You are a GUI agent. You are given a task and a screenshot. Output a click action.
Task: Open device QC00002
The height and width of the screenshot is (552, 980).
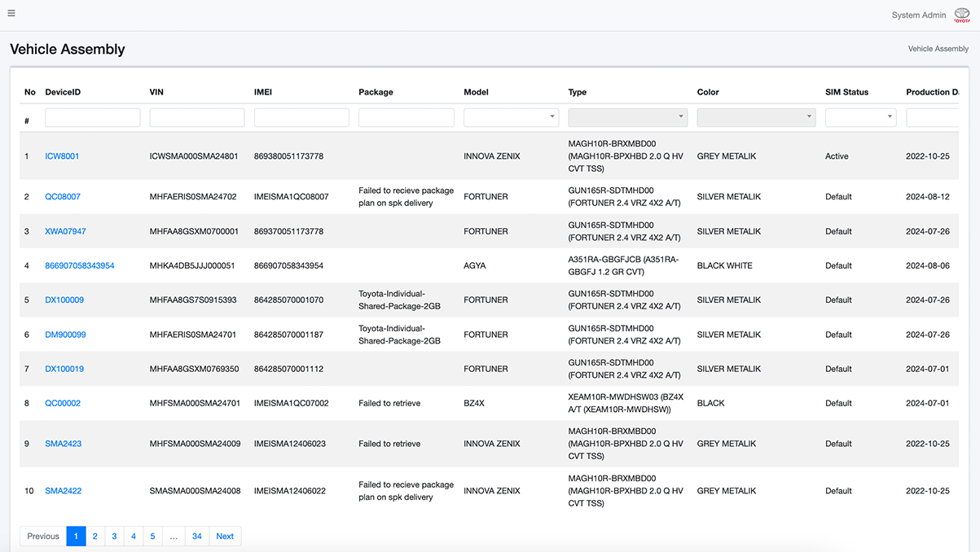(x=63, y=403)
